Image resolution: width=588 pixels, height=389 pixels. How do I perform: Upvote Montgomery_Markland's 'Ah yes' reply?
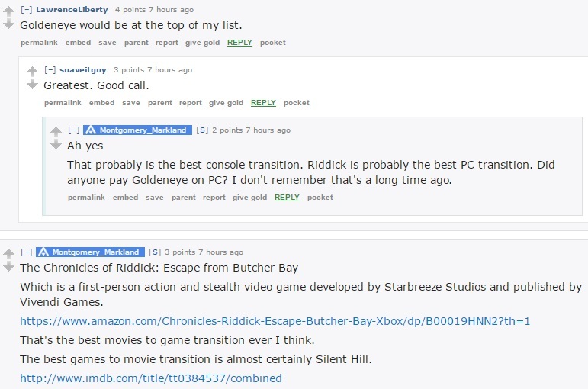point(56,131)
